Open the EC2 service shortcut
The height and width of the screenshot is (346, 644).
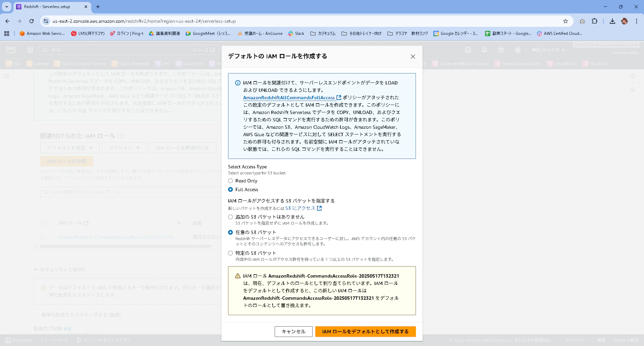[13, 64]
